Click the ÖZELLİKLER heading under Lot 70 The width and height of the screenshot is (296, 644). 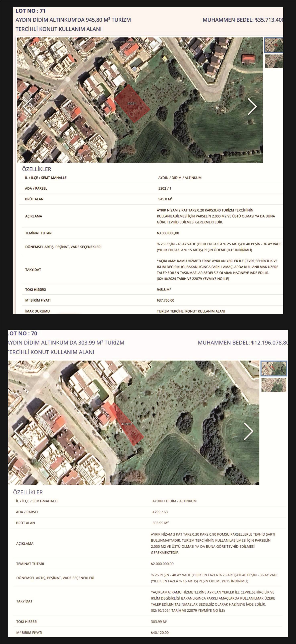click(x=28, y=492)
